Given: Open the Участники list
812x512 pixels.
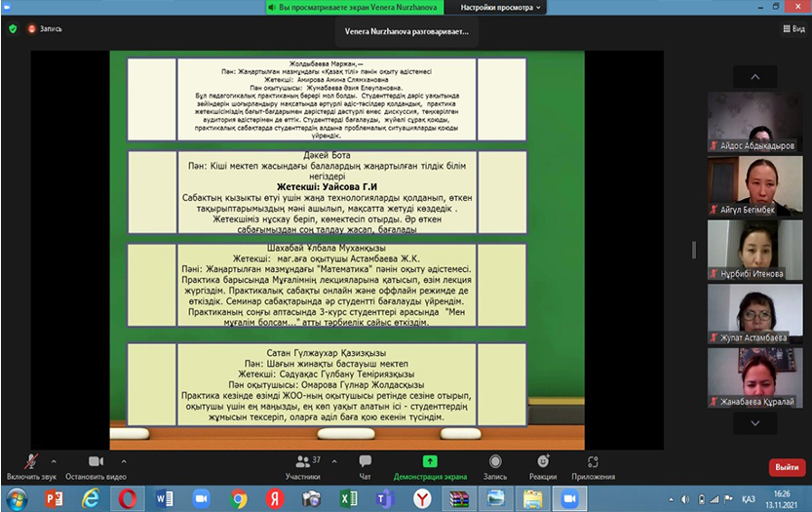Looking at the screenshot, I should click(302, 466).
